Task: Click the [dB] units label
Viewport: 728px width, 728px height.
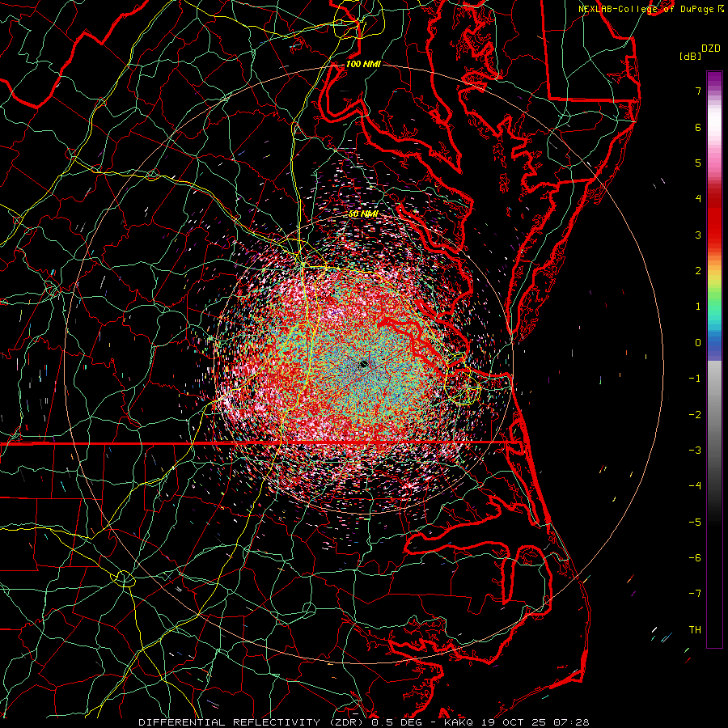Action: pyautogui.click(x=691, y=57)
